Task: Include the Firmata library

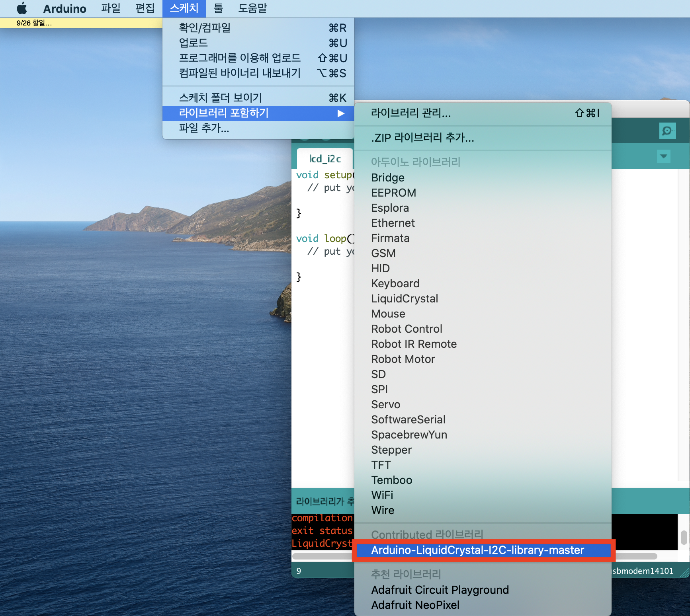Action: tap(483, 238)
